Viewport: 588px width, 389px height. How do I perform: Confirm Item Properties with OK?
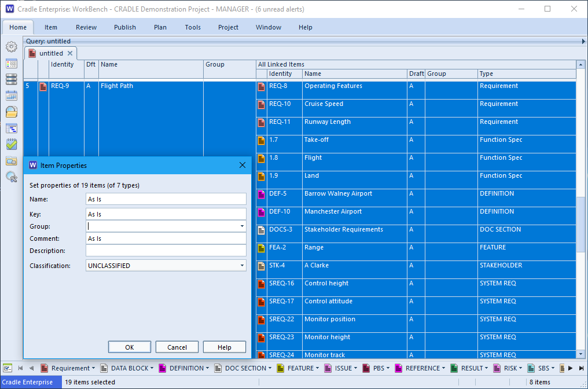pos(130,347)
